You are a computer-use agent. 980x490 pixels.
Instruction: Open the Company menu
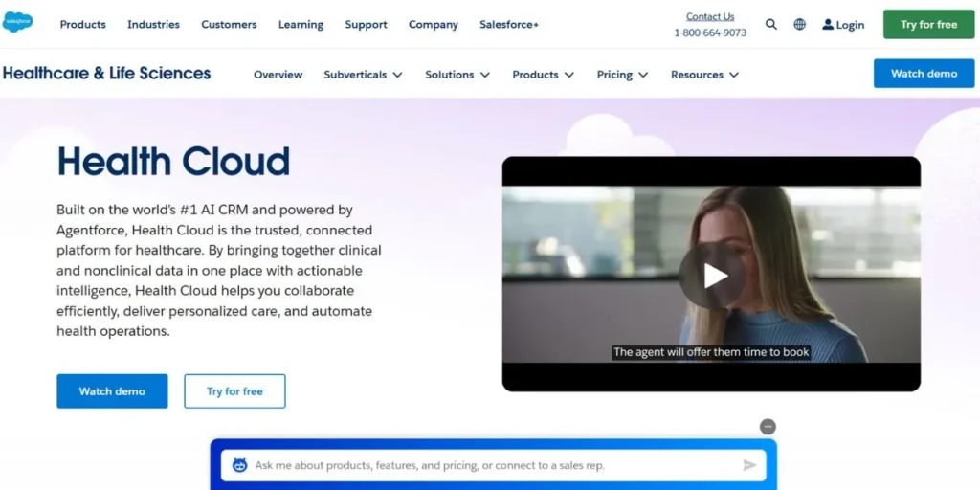coord(434,24)
